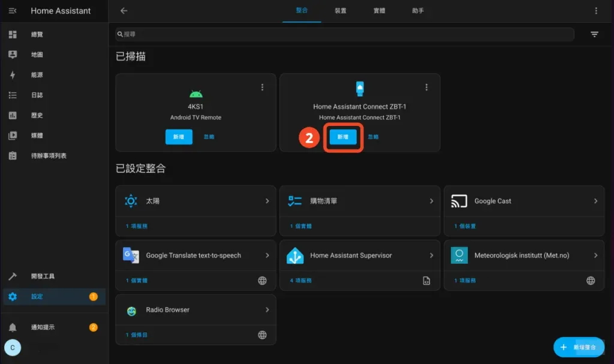Click 新增 for Home Assistant Connect ZBT-1
The height and width of the screenshot is (364, 614).
pos(343,137)
